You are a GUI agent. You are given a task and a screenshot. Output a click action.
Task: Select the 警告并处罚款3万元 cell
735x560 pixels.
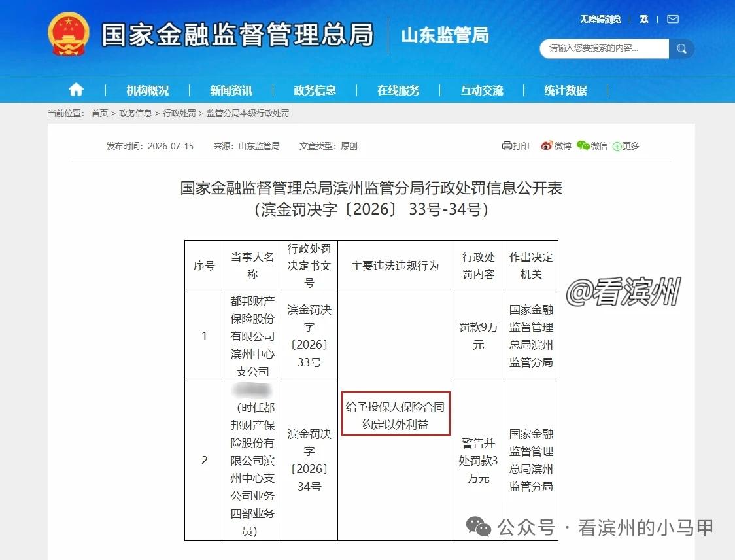(x=478, y=461)
